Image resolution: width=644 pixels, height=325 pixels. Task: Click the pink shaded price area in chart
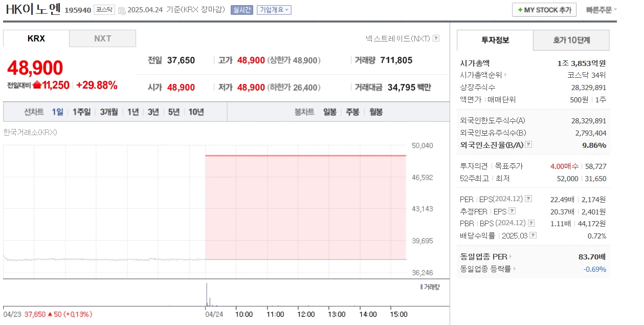305,207
